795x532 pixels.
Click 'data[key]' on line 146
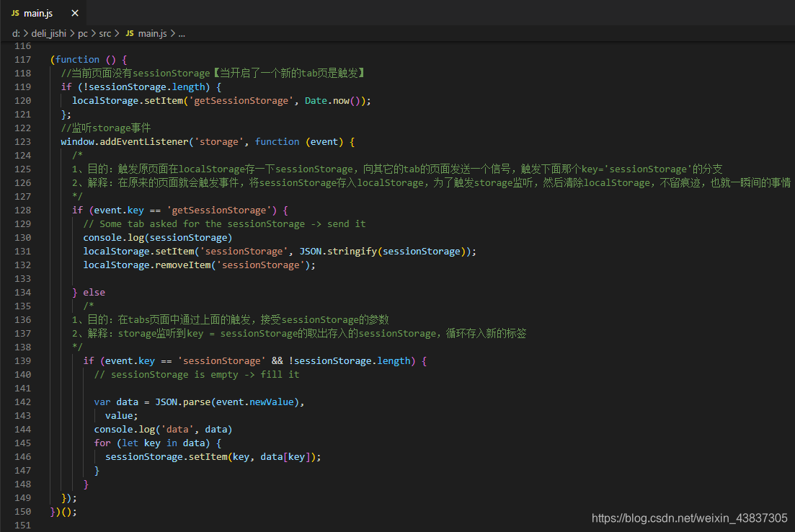pyautogui.click(x=285, y=456)
